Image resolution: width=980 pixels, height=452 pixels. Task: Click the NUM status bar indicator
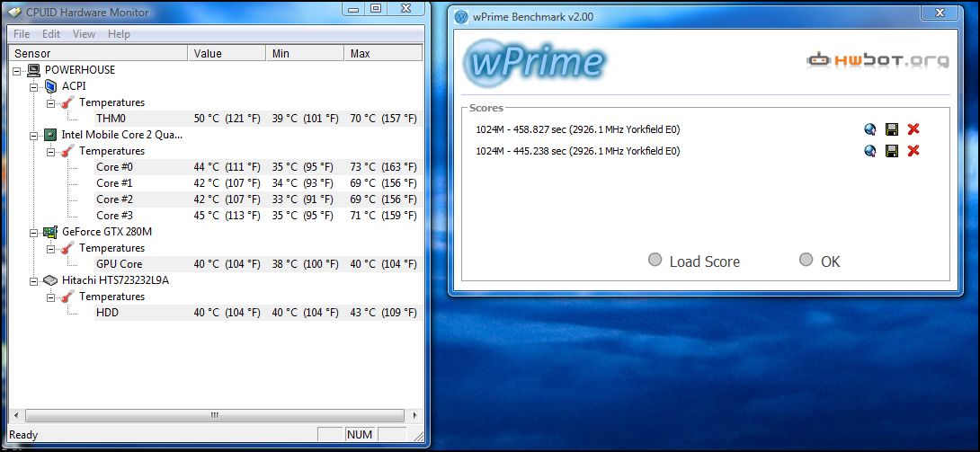[359, 435]
